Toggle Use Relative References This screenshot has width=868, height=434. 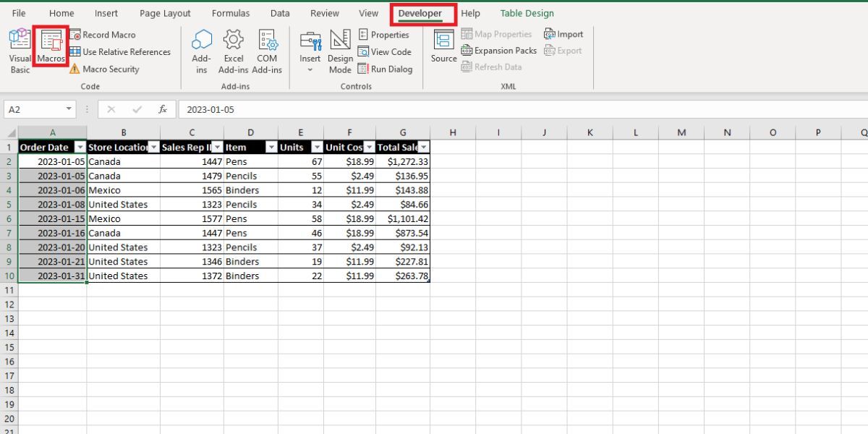120,51
